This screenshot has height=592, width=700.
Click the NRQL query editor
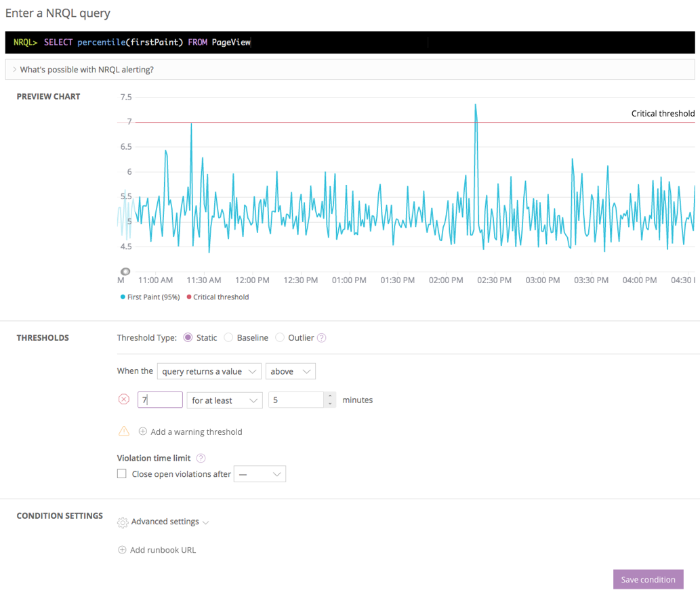click(350, 43)
